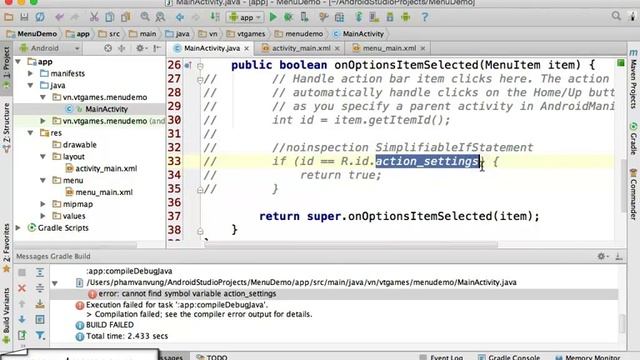
Task: Click the Synchronize refresh icon
Action: click(x=40, y=17)
